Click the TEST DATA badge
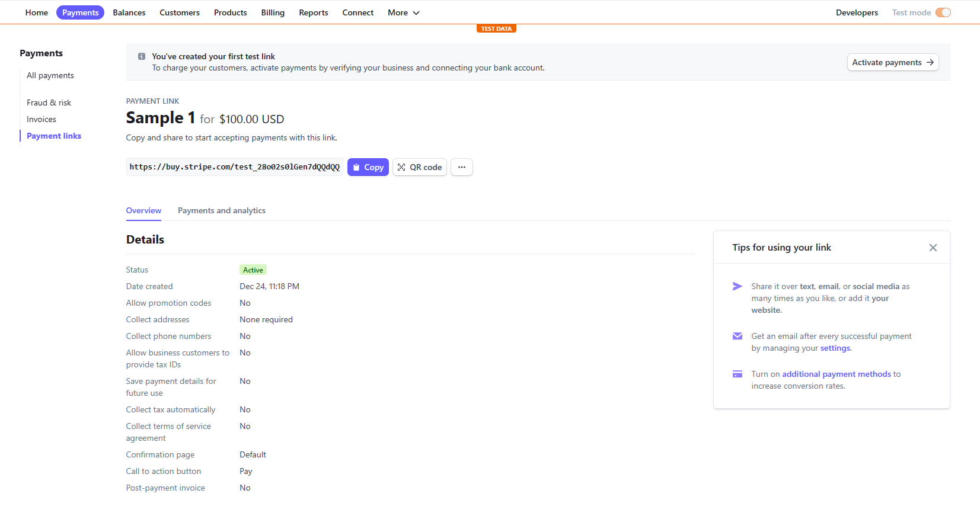980x506 pixels. point(496,28)
